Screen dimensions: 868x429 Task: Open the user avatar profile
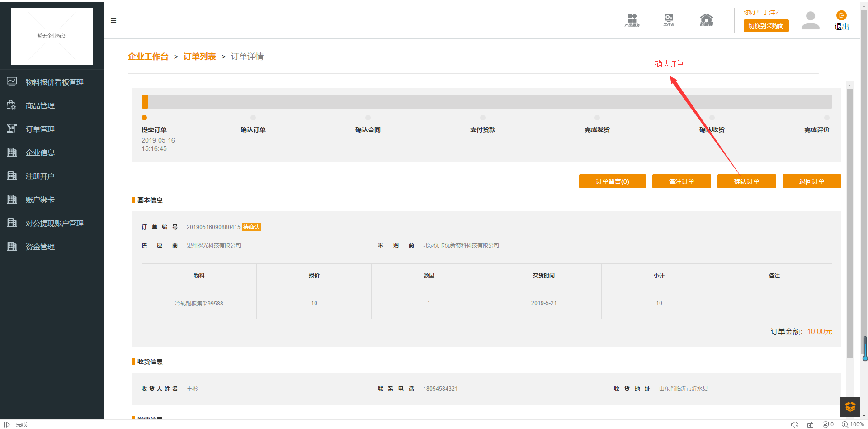[x=810, y=20]
